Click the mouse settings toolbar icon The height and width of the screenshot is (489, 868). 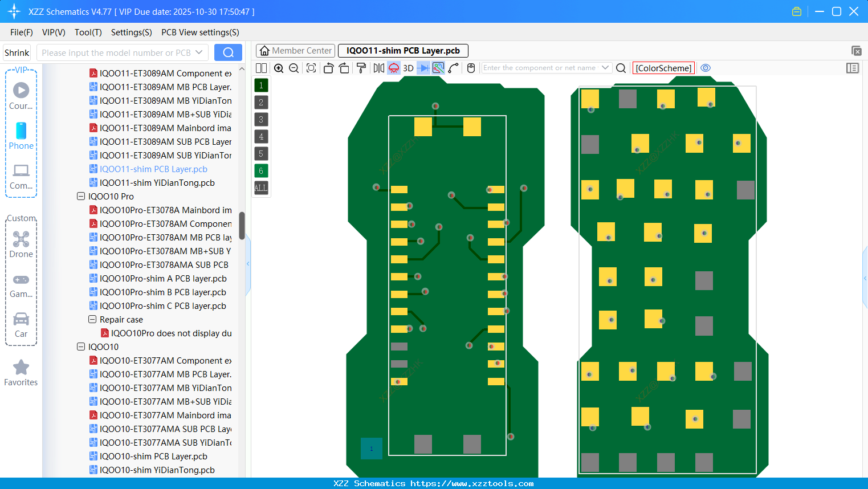[470, 68]
